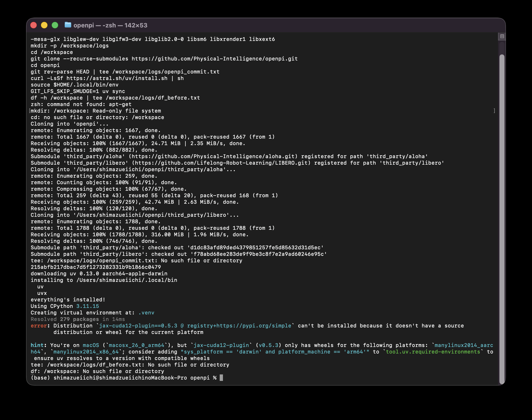The height and width of the screenshot is (420, 532).
Task: Click the red 'error' label text
Action: [39, 326]
